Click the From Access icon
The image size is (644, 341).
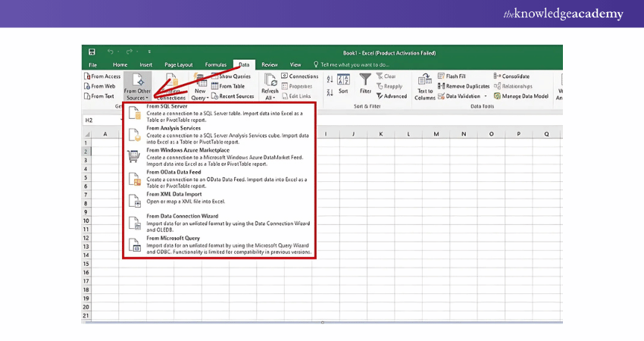[86, 77]
